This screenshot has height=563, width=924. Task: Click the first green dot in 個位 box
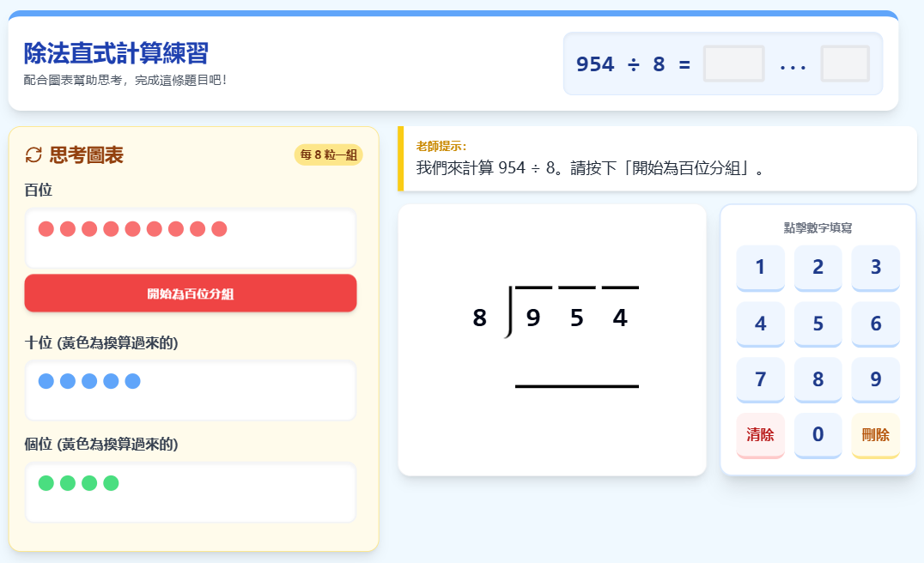pyautogui.click(x=46, y=483)
